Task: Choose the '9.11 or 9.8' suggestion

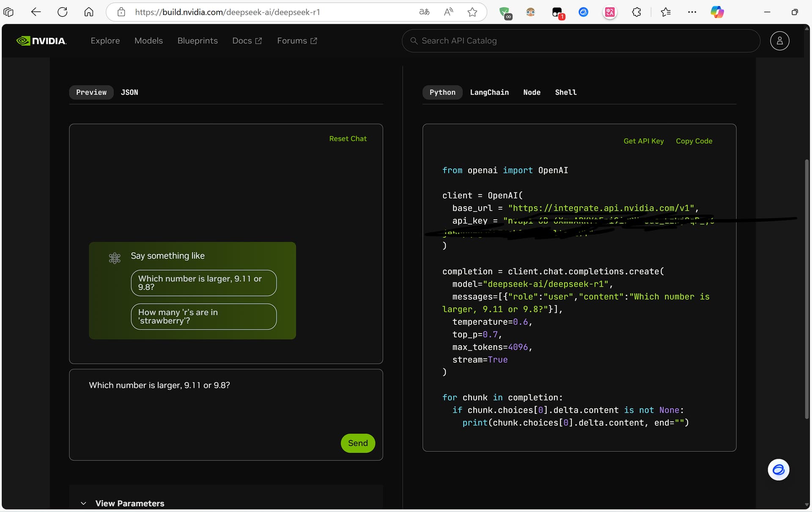Action: [204, 283]
